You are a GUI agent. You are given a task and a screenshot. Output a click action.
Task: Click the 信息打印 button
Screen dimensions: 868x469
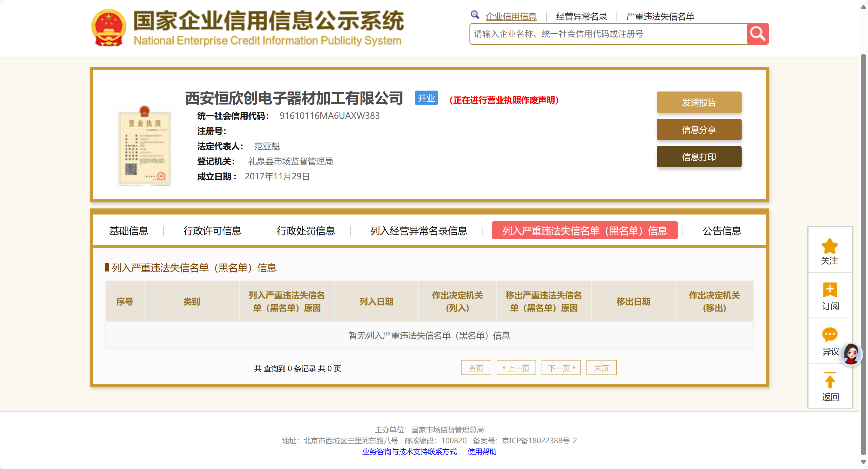699,157
